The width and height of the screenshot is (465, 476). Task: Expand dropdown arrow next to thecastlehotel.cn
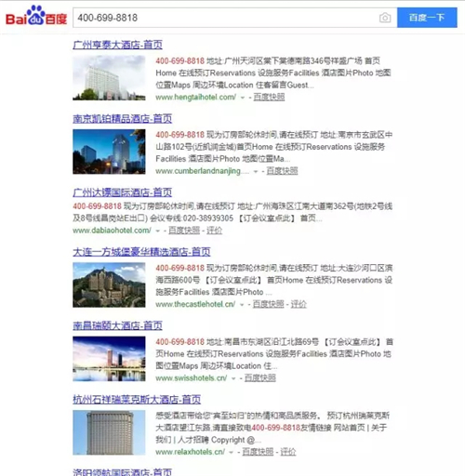click(242, 305)
